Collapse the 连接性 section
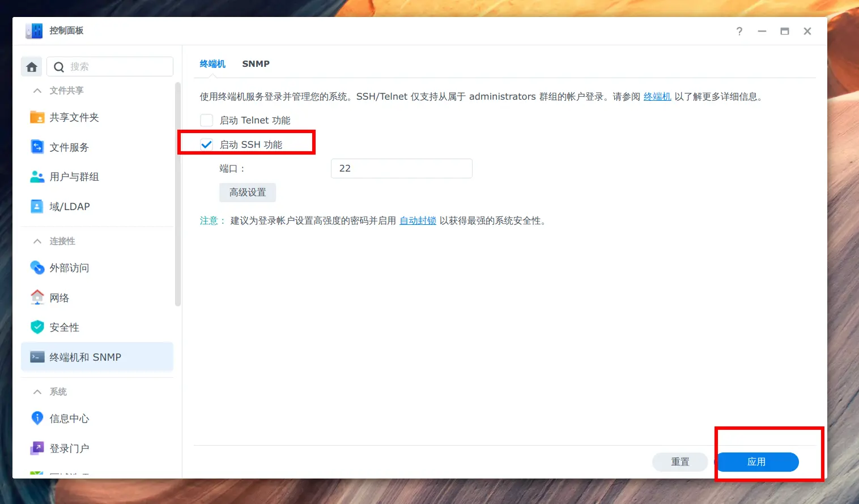This screenshot has height=504, width=859. click(x=37, y=241)
